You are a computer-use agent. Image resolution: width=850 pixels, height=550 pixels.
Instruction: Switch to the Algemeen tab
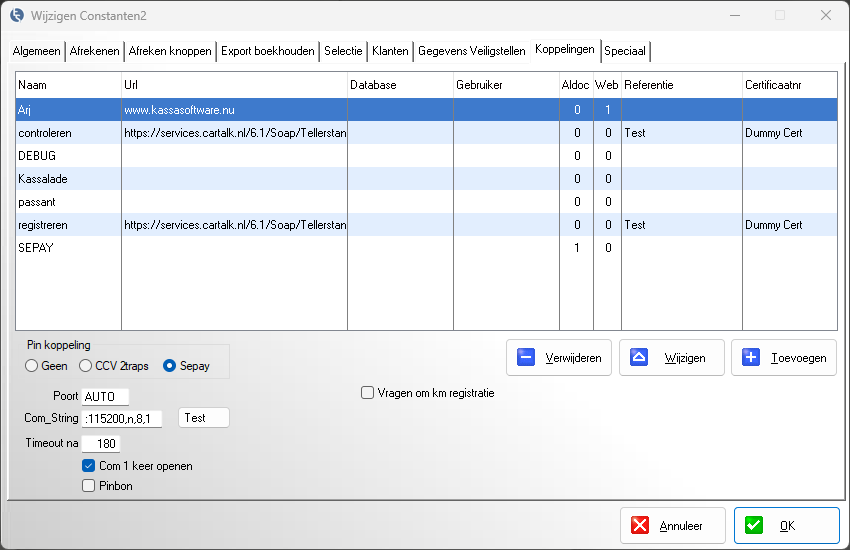click(x=37, y=50)
